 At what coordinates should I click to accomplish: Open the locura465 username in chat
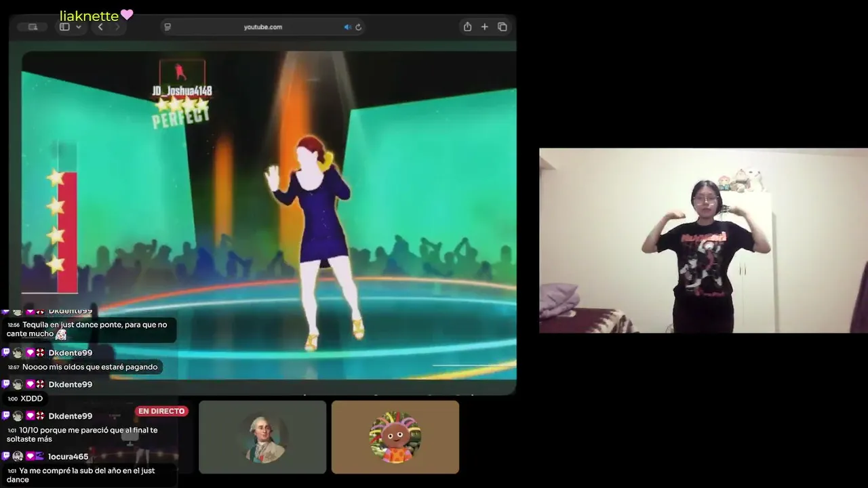click(68, 457)
